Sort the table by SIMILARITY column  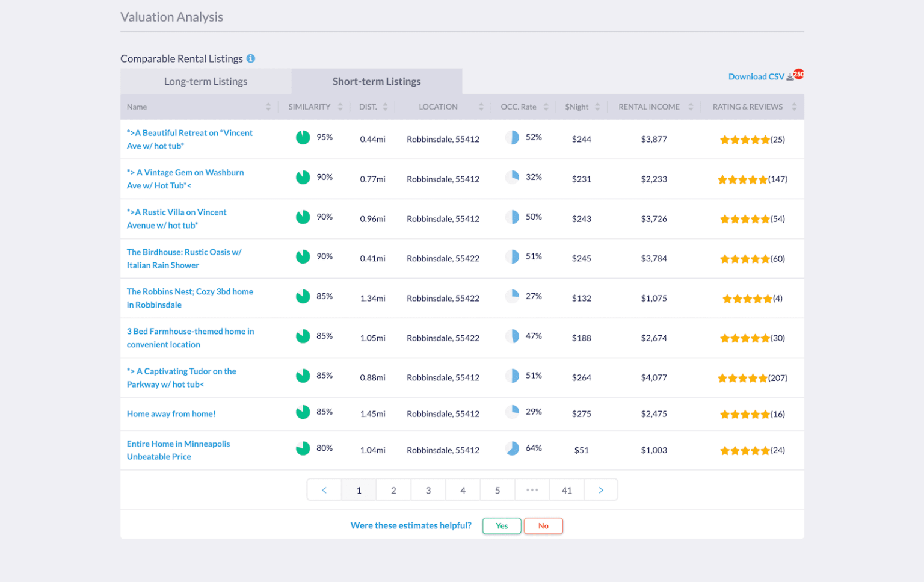coord(340,107)
